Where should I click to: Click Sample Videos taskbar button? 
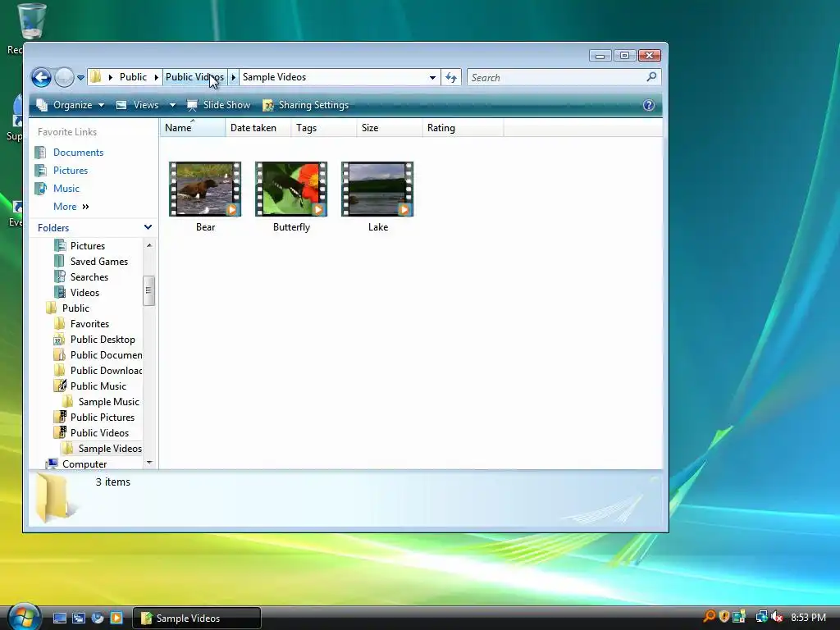197,619
